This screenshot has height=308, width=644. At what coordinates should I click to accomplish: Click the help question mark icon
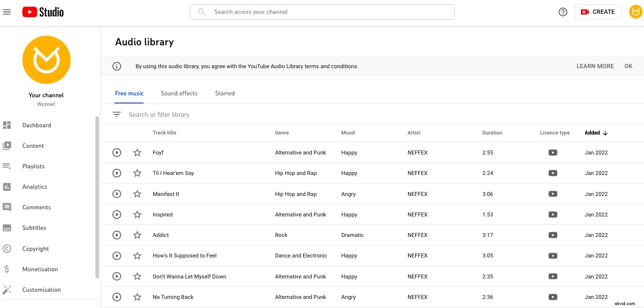pyautogui.click(x=563, y=12)
